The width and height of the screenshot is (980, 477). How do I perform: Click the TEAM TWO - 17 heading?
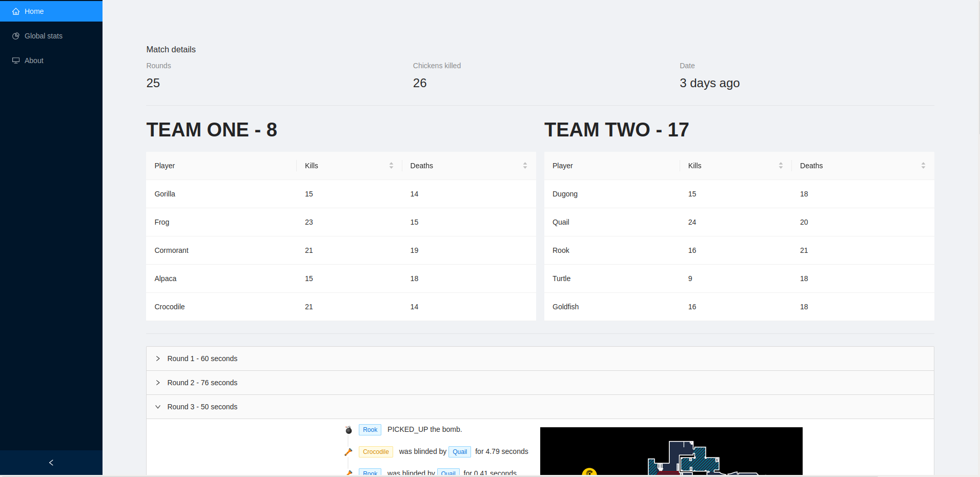pos(617,130)
